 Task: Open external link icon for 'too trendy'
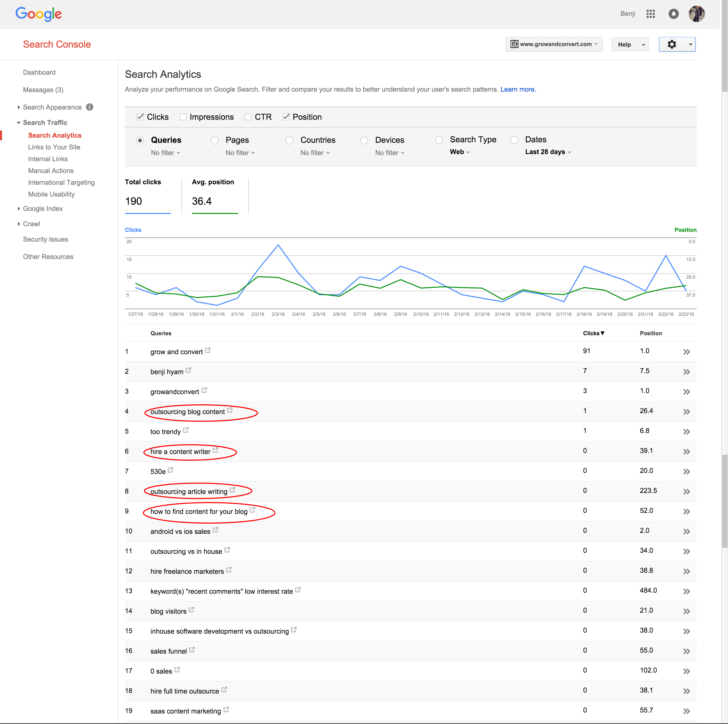tap(186, 430)
